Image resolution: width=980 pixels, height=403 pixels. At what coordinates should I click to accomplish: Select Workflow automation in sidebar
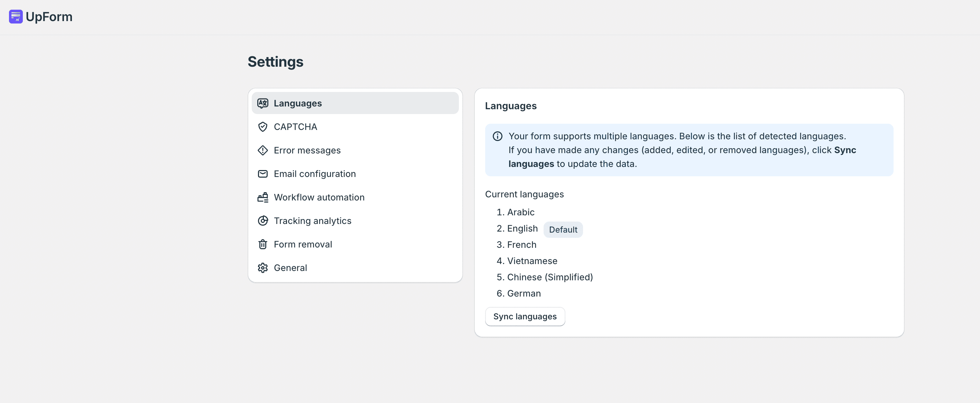pyautogui.click(x=355, y=197)
